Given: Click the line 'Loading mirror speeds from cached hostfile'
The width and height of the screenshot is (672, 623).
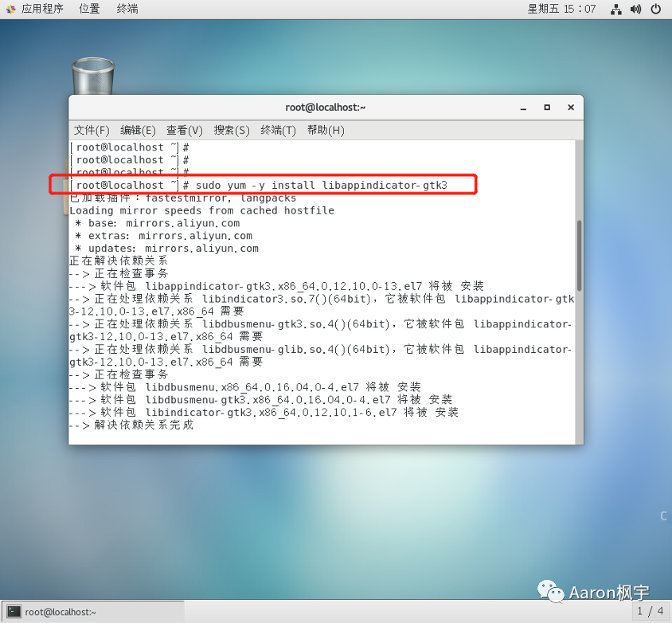Looking at the screenshot, I should (201, 210).
